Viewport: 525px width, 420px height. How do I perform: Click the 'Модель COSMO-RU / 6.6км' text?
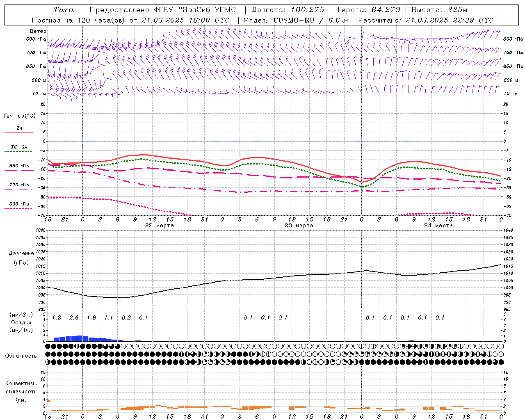295,20
